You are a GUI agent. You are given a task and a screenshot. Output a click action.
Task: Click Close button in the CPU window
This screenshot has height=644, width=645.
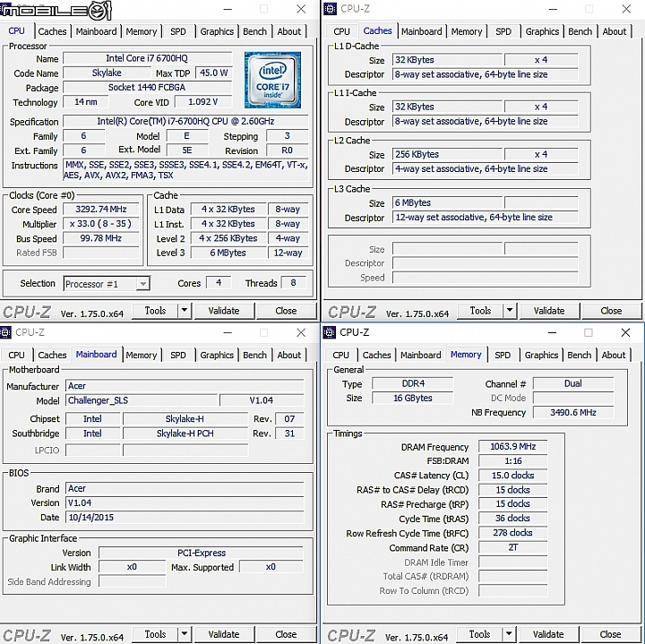click(286, 311)
